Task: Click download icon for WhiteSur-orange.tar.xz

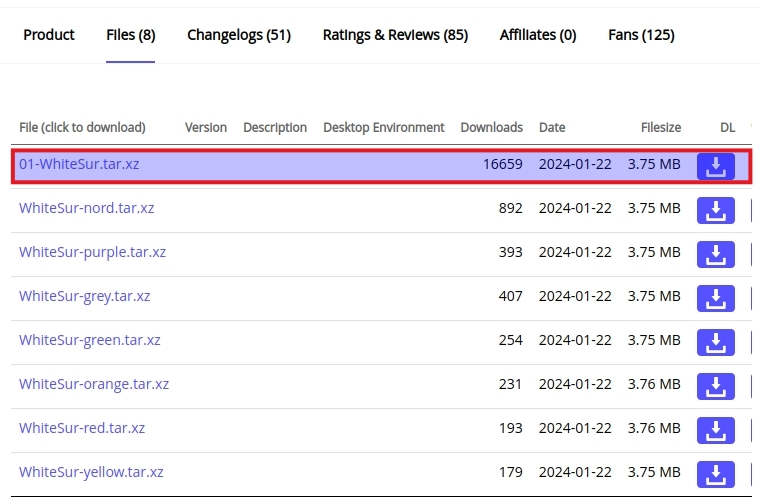Action: (715, 386)
